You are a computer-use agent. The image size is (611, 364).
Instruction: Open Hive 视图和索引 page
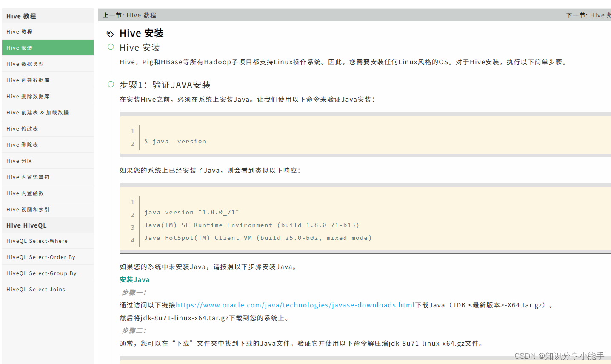click(48, 209)
